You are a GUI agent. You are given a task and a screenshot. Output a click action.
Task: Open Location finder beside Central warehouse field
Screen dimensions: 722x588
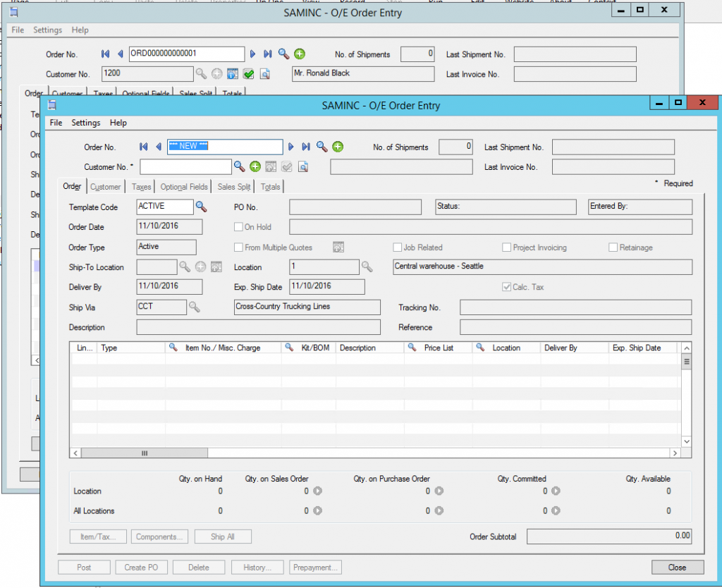tap(367, 267)
